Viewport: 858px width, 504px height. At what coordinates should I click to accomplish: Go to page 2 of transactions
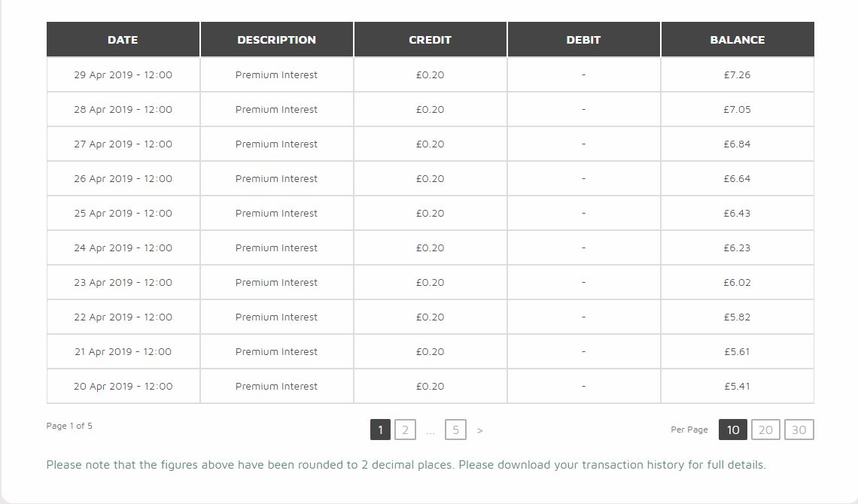(405, 430)
